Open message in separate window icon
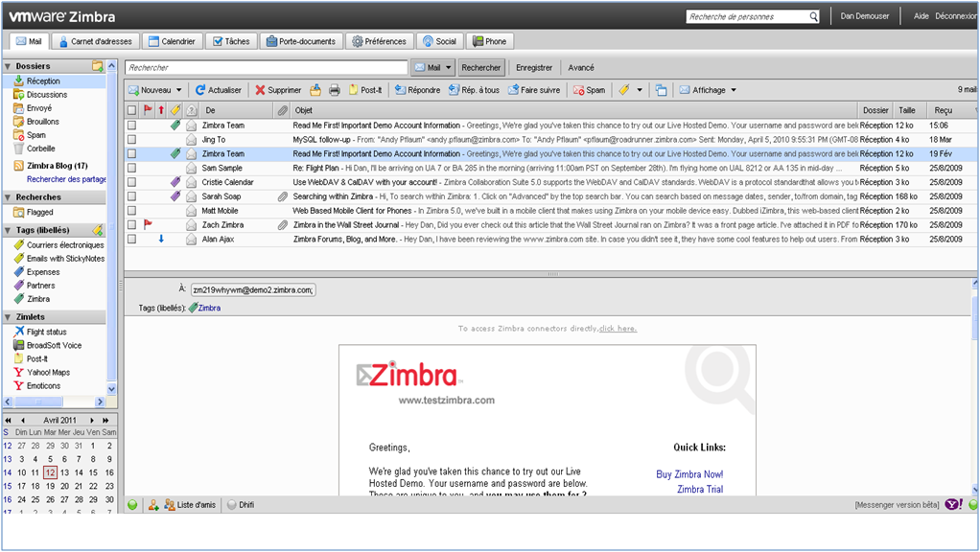980x552 pixels. (x=661, y=90)
